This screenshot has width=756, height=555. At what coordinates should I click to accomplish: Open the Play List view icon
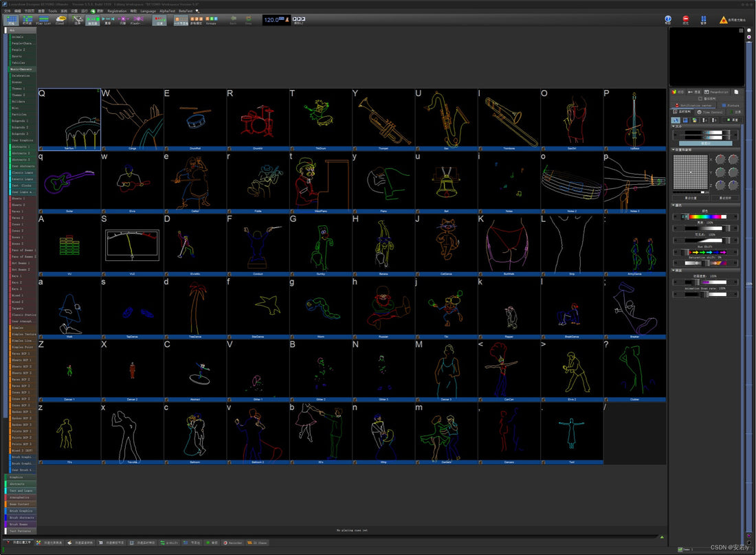pos(43,20)
